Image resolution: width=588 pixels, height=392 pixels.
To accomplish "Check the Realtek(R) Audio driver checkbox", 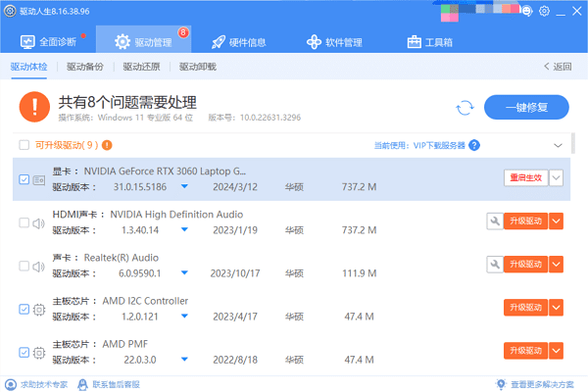I will pyautogui.click(x=24, y=266).
